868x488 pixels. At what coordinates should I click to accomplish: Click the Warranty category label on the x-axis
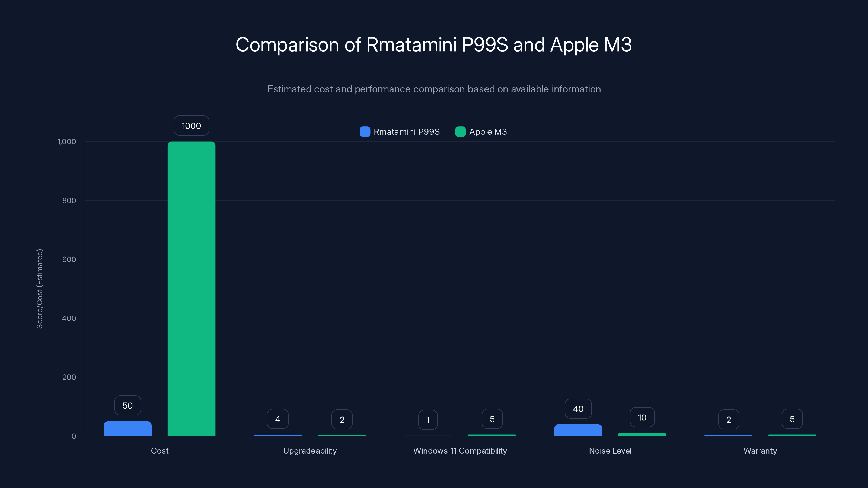(x=760, y=451)
